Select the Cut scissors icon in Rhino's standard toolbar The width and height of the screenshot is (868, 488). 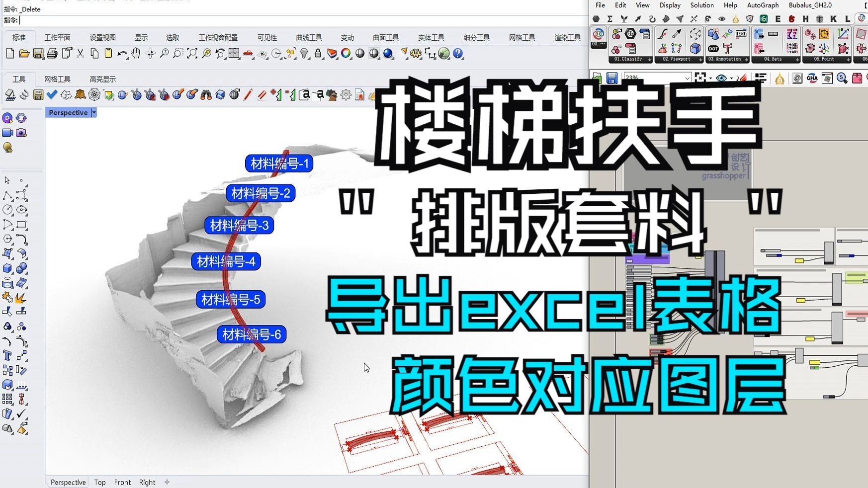coord(80,54)
